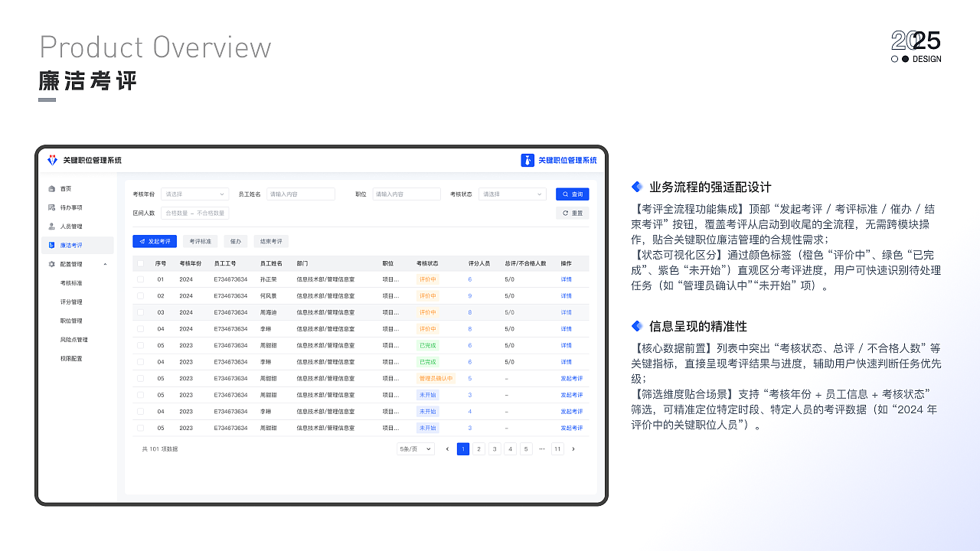Check the checkbox for 孙正荣's row
980x551 pixels.
140,279
